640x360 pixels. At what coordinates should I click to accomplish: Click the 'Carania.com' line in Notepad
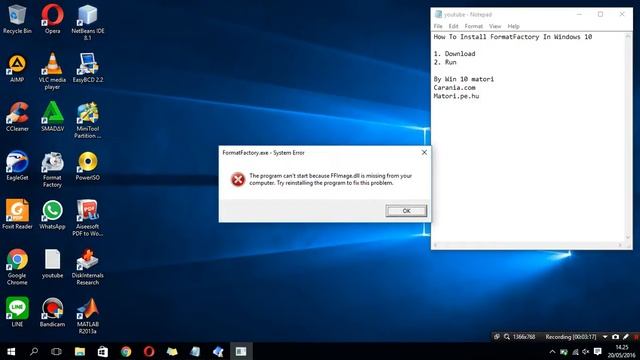(454, 87)
